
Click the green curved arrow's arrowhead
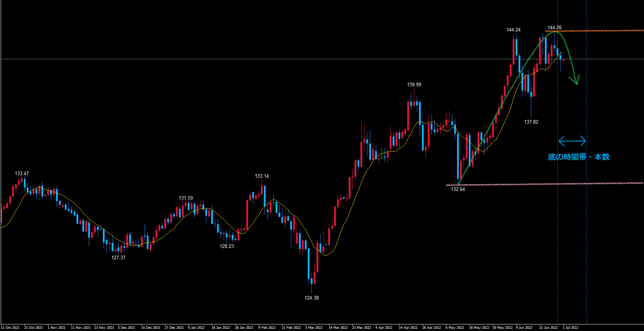click(x=576, y=81)
